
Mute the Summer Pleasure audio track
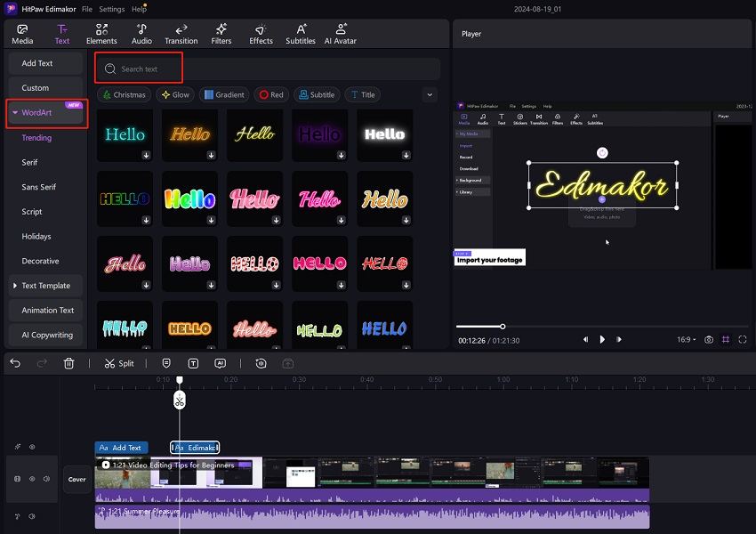(x=32, y=516)
